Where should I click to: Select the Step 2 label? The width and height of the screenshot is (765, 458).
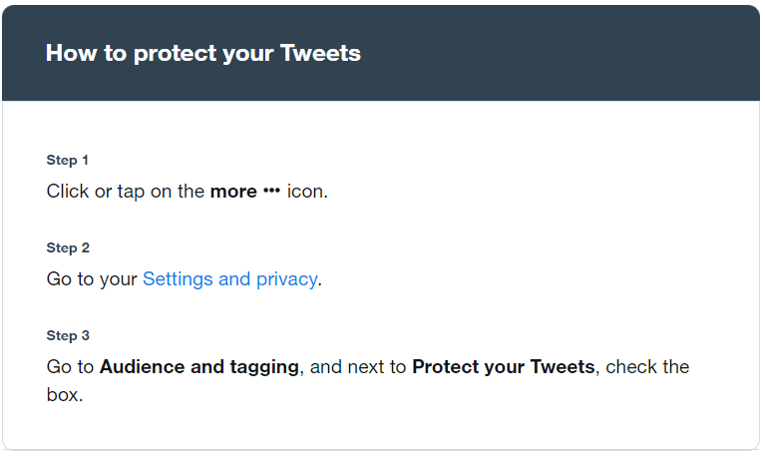tap(68, 248)
